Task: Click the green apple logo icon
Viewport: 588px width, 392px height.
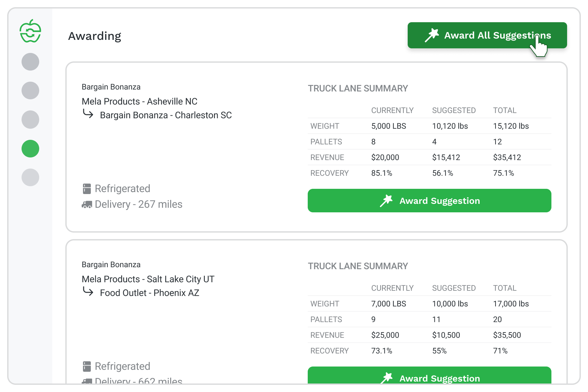Action: click(x=30, y=31)
